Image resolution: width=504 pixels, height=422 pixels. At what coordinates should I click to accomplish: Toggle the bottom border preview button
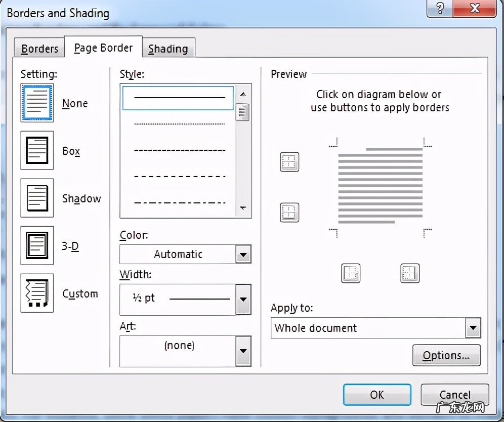pyautogui.click(x=289, y=213)
